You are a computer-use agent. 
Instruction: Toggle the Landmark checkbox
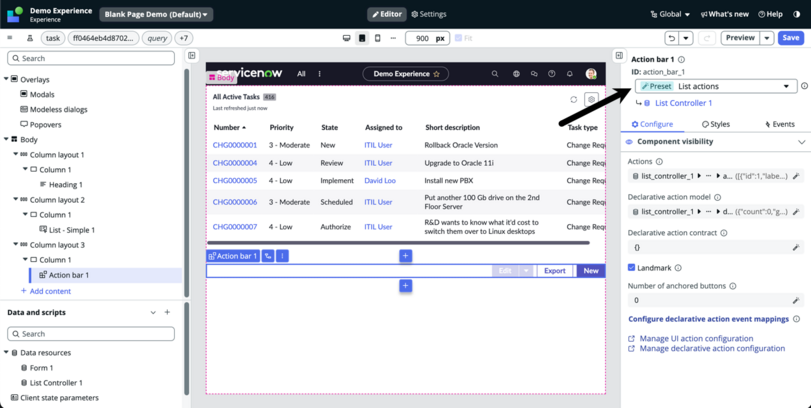click(631, 268)
